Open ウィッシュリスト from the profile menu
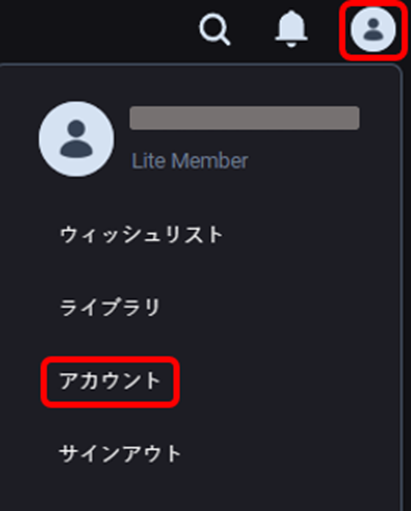 click(141, 235)
